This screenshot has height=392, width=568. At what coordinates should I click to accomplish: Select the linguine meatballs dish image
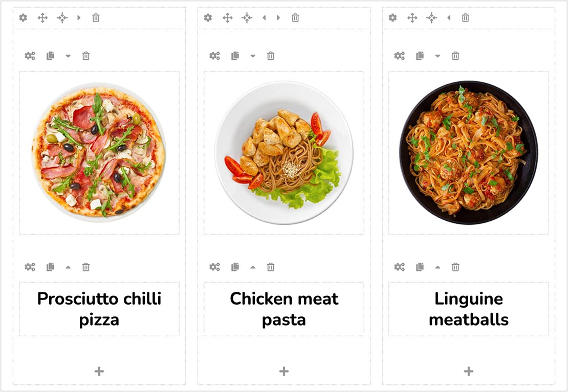pyautogui.click(x=468, y=152)
